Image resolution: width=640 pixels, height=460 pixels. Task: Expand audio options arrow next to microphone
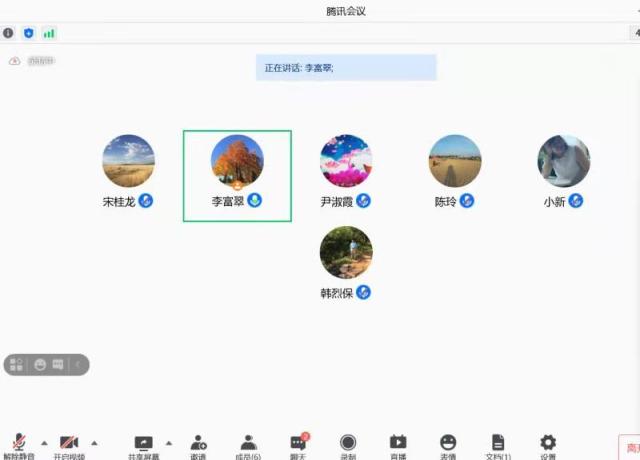click(x=44, y=442)
